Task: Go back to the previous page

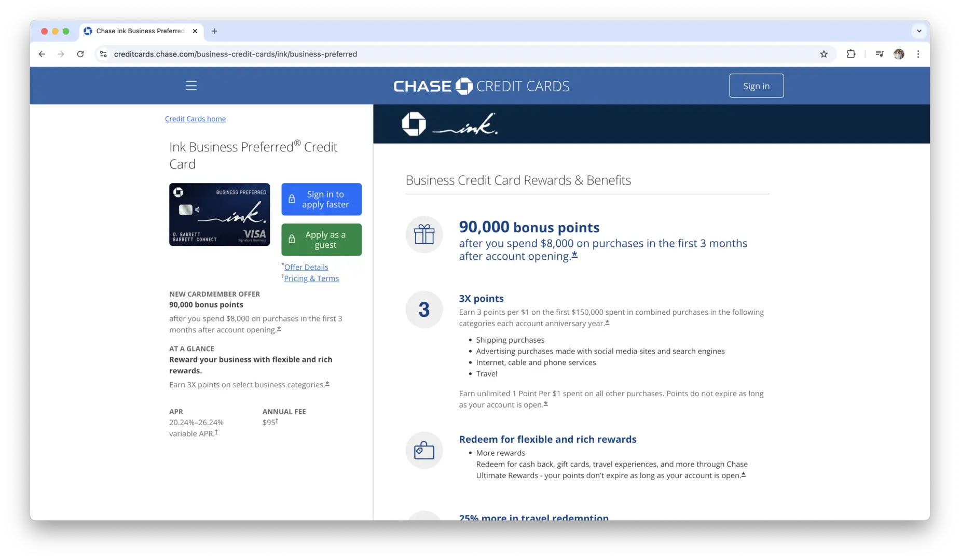Action: 42,54
